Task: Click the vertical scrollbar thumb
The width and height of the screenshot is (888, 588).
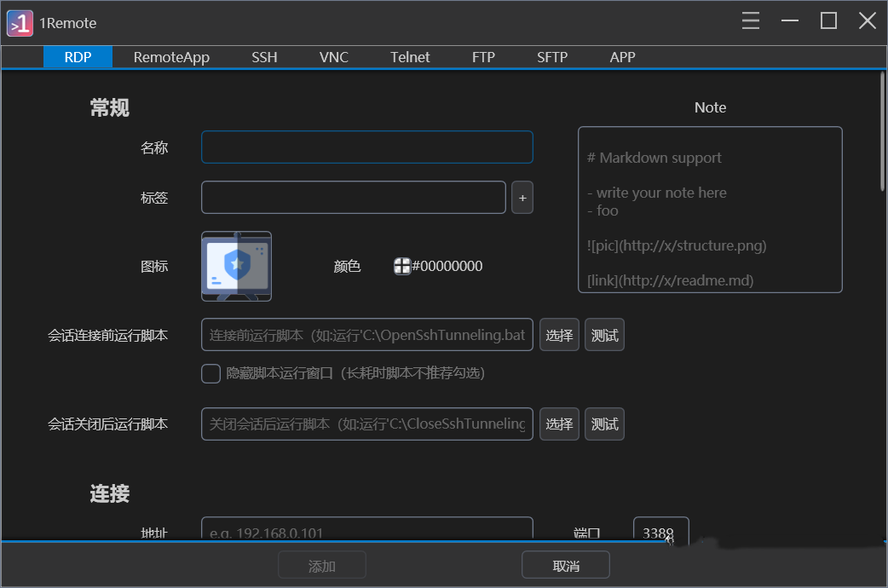Action: 882,131
